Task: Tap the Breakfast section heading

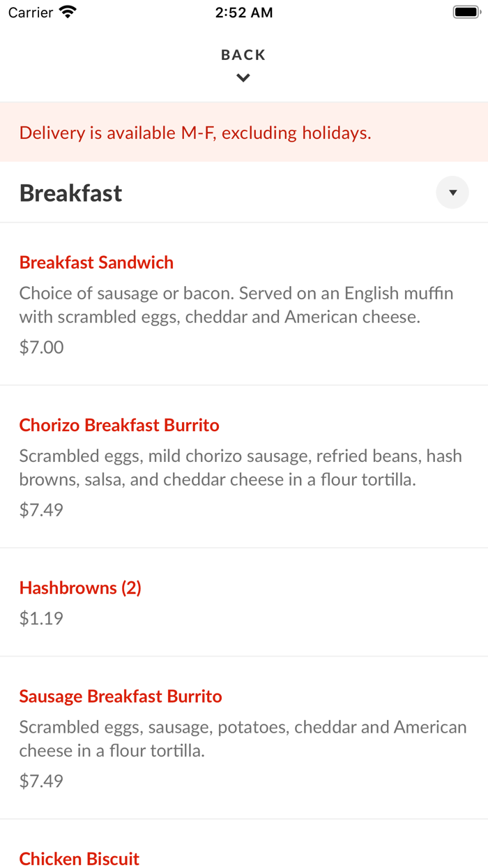Action: (71, 193)
